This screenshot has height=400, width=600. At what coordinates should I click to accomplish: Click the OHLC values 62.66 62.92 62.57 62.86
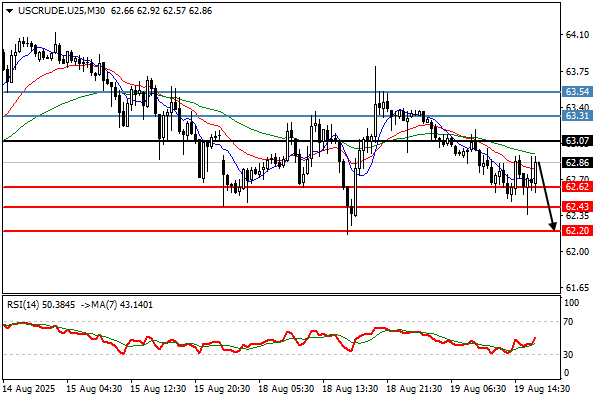[x=161, y=11]
